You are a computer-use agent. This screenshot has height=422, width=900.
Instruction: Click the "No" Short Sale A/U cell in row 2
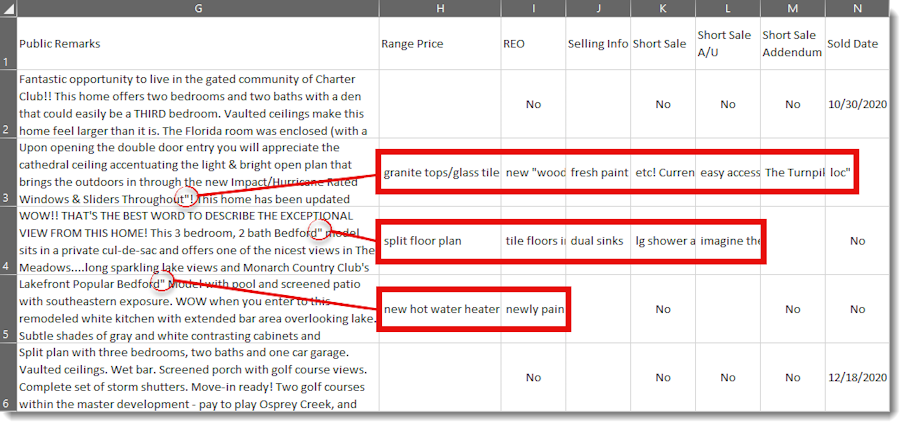click(x=728, y=104)
